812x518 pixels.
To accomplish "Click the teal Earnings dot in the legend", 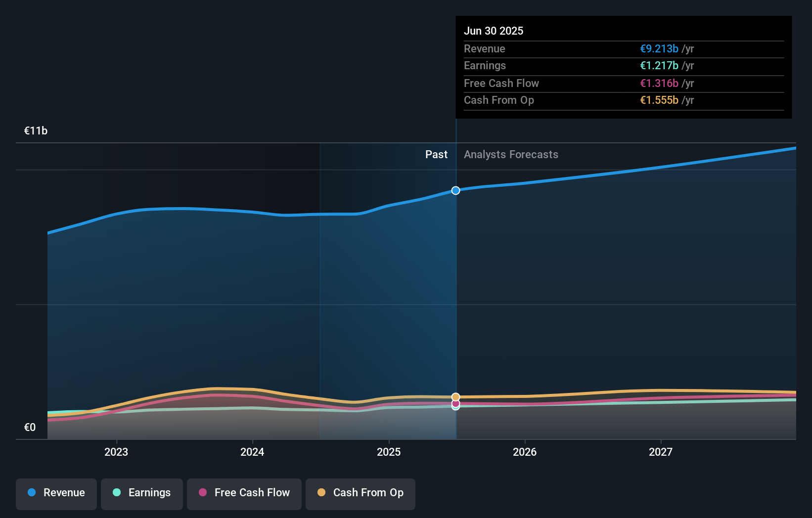I will coord(115,493).
